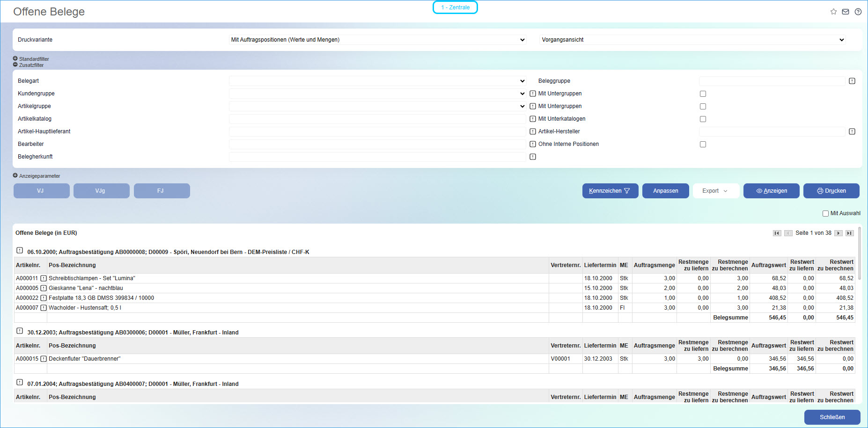Go to the next results page
This screenshot has height=428, width=868.
click(x=839, y=233)
